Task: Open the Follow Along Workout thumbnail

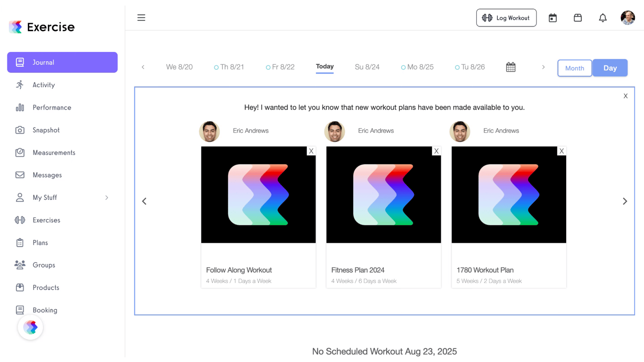Action: (258, 195)
